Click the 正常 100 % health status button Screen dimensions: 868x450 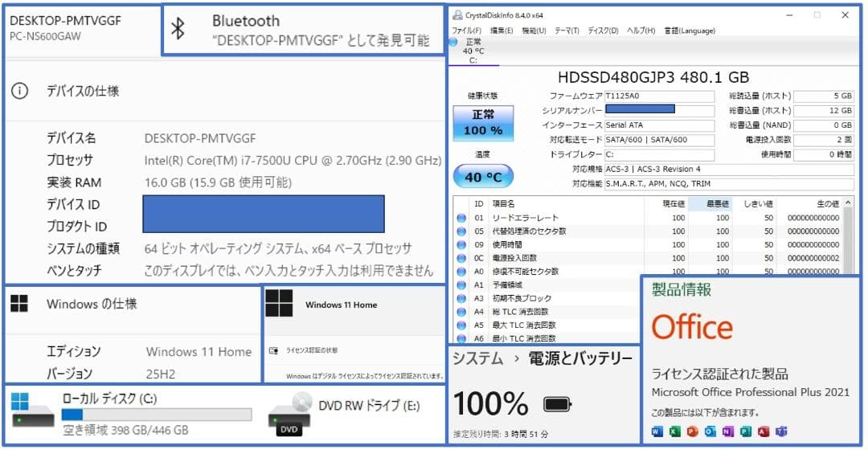pyautogui.click(x=483, y=123)
